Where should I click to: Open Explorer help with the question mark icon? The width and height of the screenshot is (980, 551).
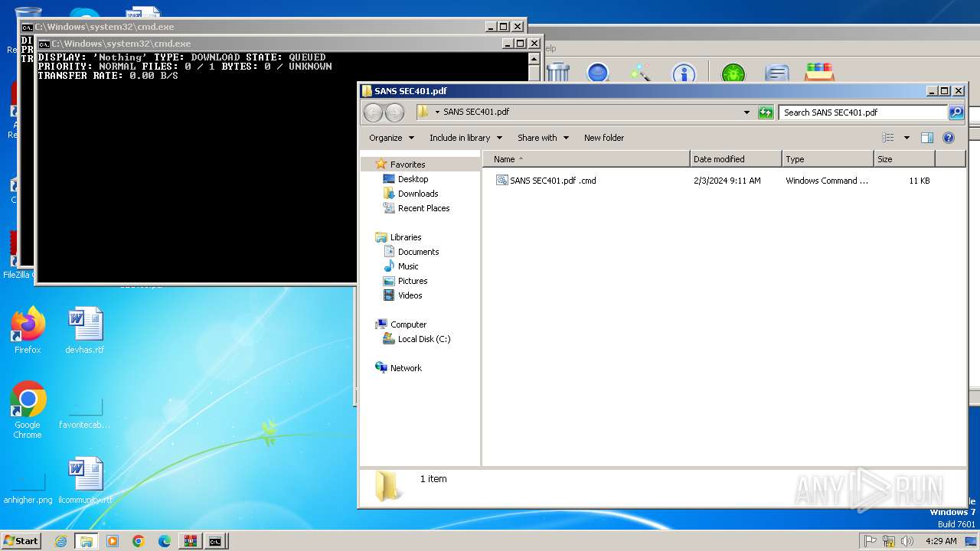948,138
